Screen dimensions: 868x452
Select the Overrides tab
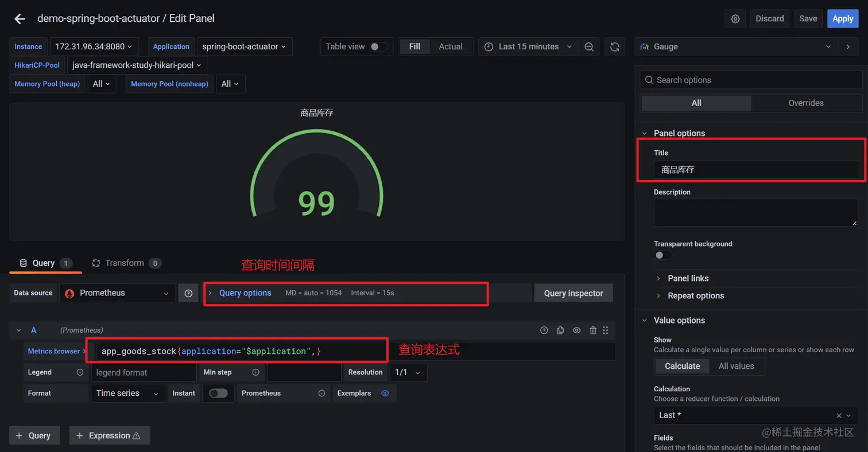pos(806,103)
